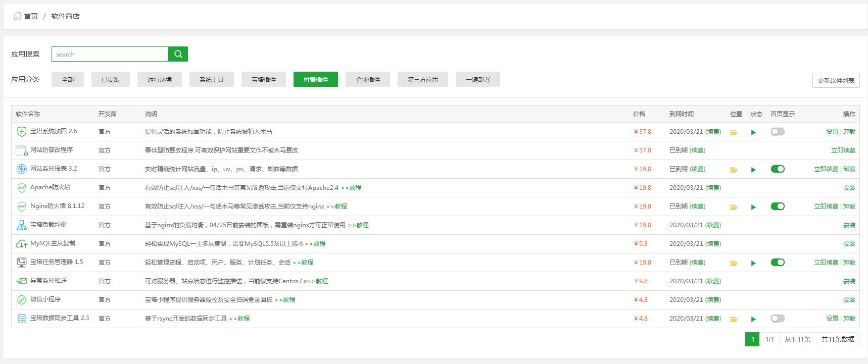
Task: Click the search input field
Action: (x=110, y=54)
